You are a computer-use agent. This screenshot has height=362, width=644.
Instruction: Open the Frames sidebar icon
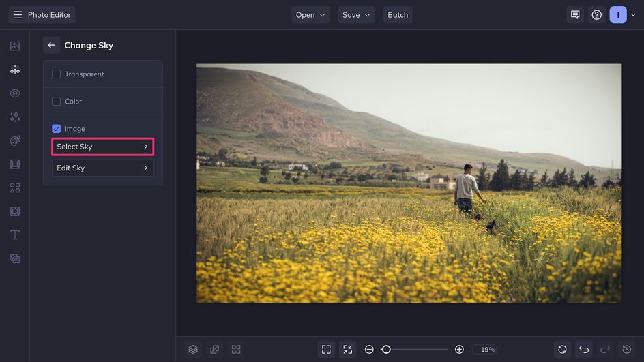pos(15,164)
